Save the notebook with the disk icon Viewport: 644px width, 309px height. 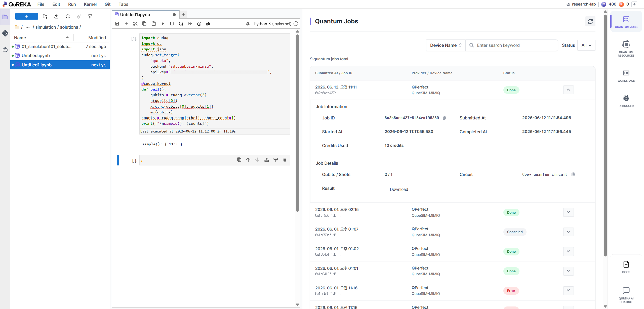coord(117,24)
